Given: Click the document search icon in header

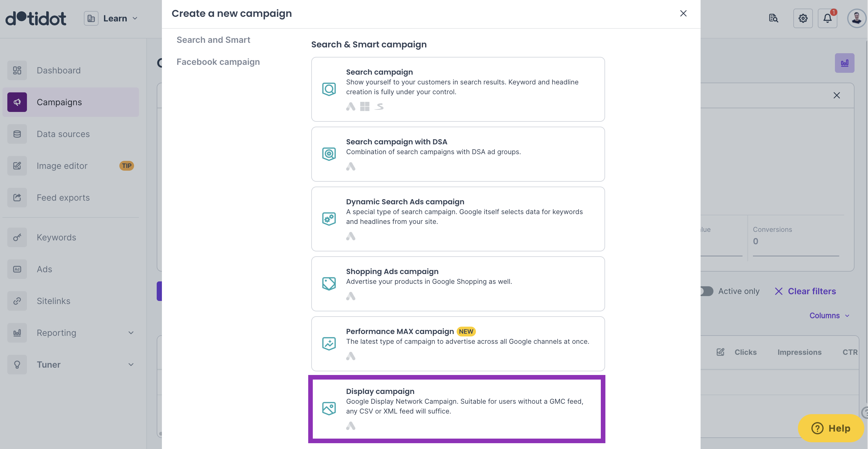Looking at the screenshot, I should pyautogui.click(x=773, y=18).
